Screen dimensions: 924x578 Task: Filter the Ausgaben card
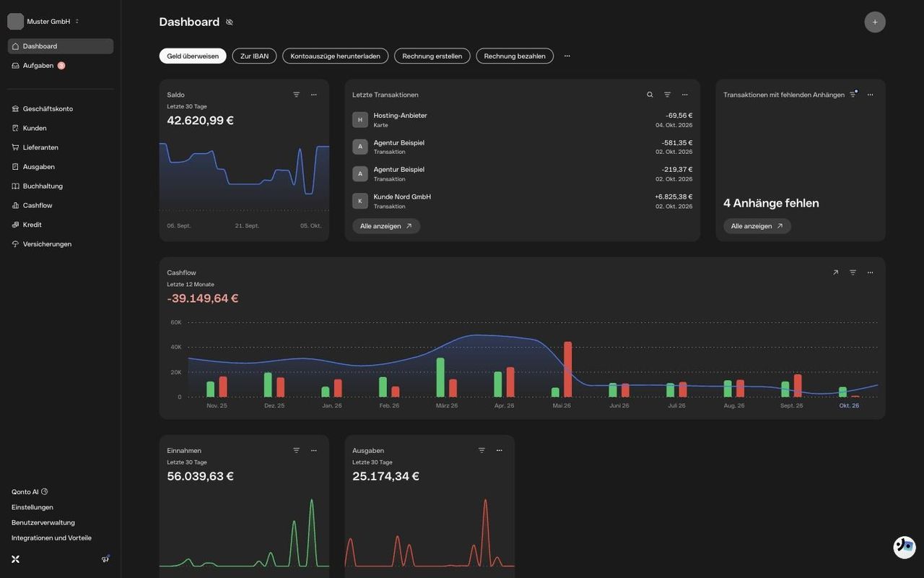(x=482, y=450)
